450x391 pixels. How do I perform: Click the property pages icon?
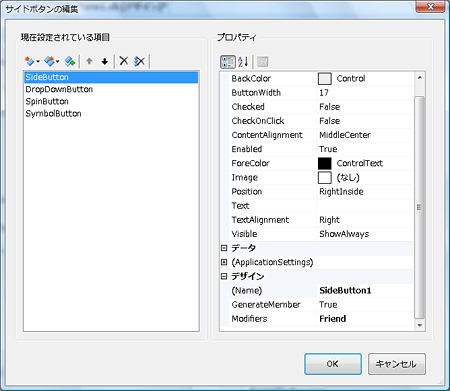click(263, 62)
